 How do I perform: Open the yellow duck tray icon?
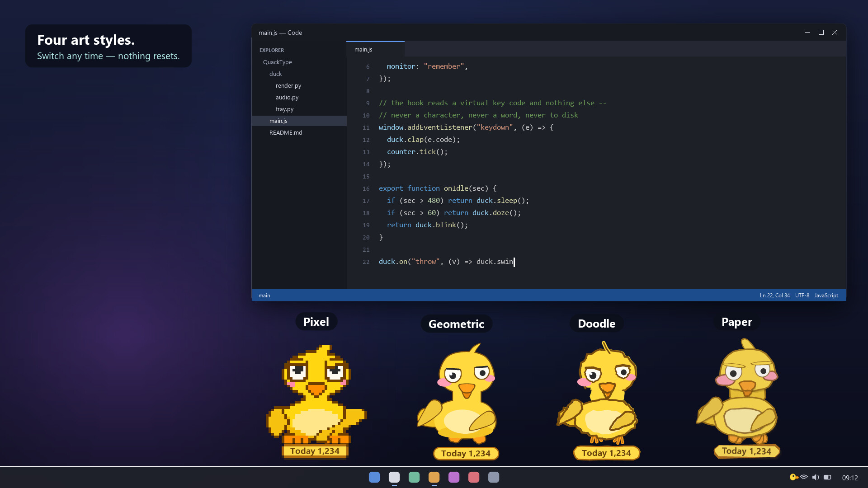click(793, 477)
